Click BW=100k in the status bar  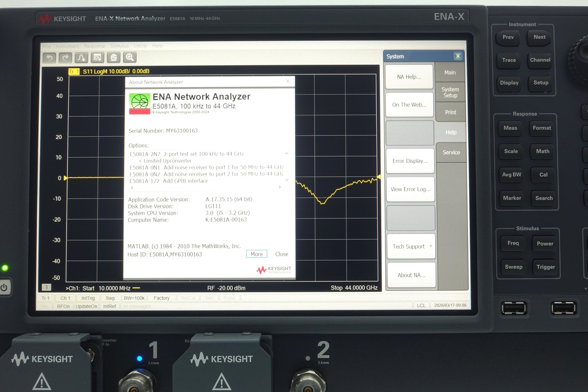(134, 298)
